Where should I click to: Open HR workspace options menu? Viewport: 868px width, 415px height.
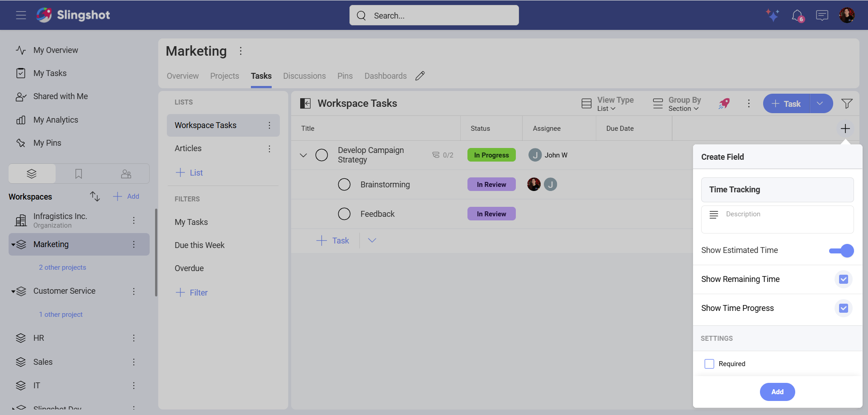click(134, 338)
